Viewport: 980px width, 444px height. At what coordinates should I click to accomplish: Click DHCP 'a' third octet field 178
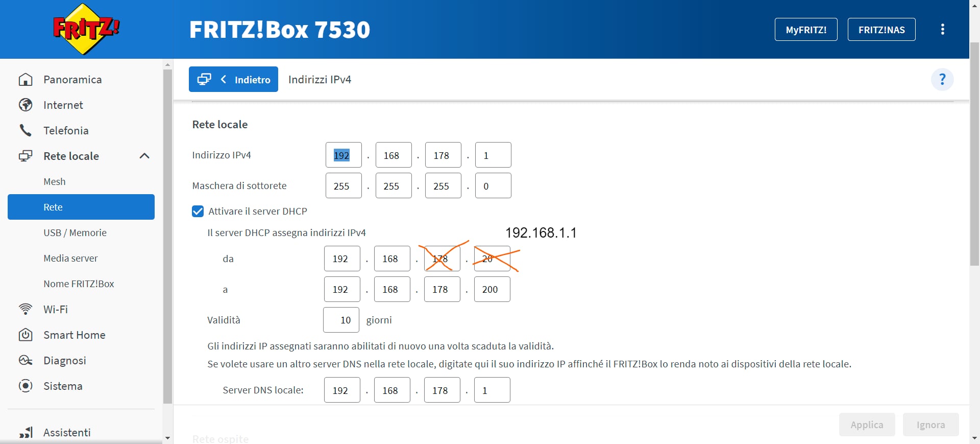tap(442, 289)
